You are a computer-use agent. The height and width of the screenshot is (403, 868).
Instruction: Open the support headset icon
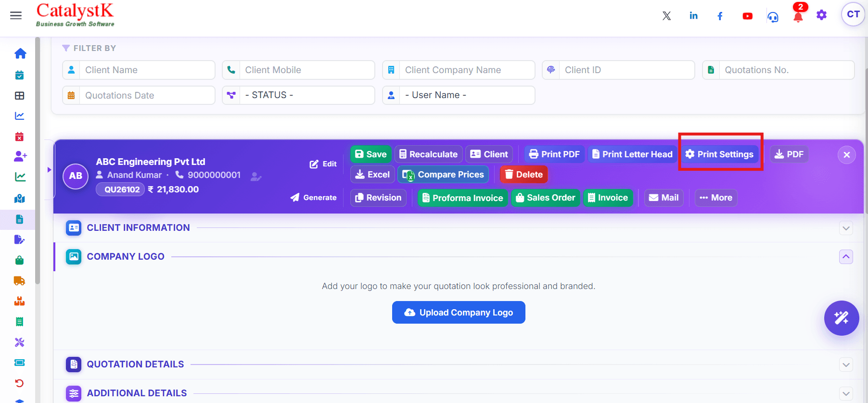pos(773,17)
